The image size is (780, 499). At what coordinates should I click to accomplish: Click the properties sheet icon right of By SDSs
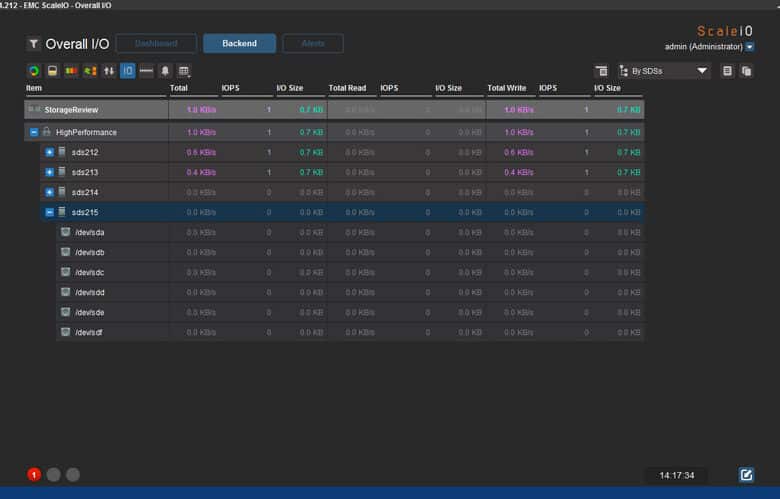pyautogui.click(x=727, y=71)
